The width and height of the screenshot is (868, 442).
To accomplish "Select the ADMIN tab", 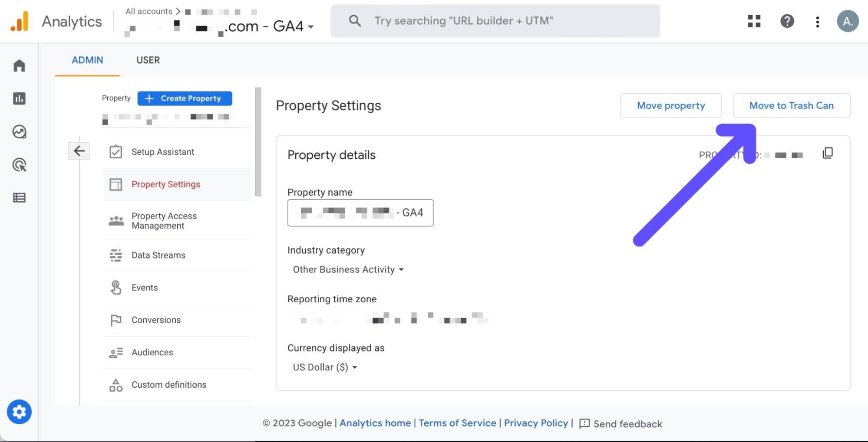I will pyautogui.click(x=87, y=60).
